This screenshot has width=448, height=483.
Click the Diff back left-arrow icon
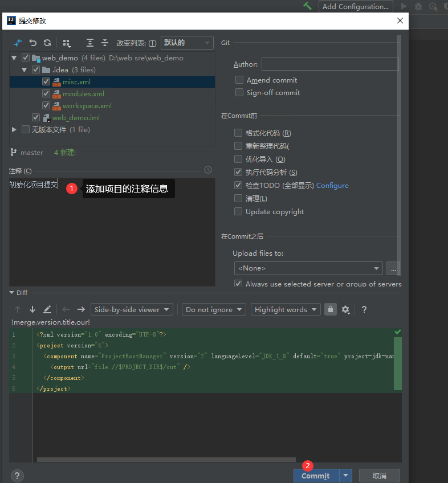pyautogui.click(x=66, y=309)
